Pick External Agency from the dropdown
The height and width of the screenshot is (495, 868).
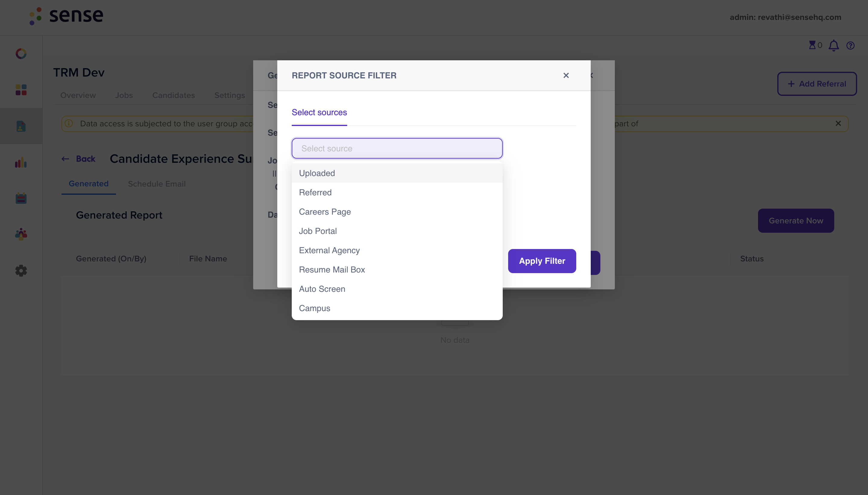point(329,250)
